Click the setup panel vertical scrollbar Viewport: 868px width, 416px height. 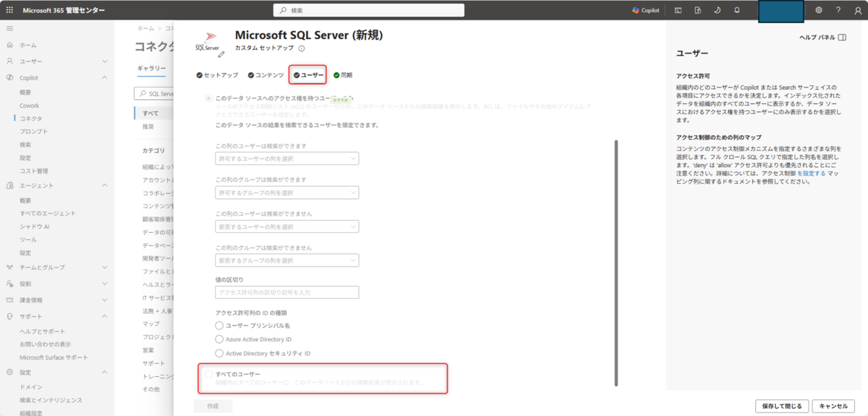[x=616, y=262]
